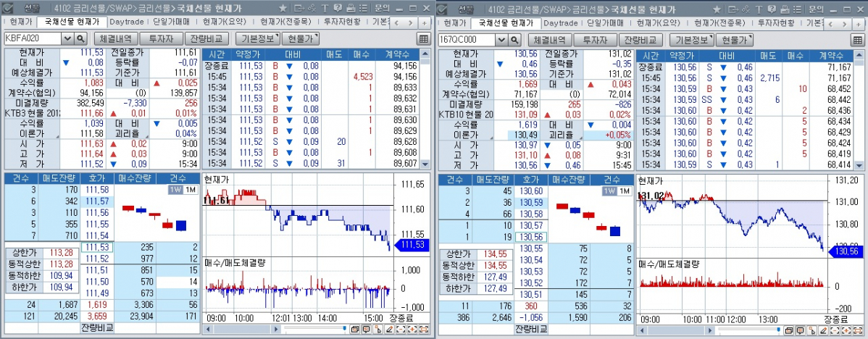Click 잔량비교 button in left window toolbar
Screen dimensions: 868x339
(x=207, y=38)
